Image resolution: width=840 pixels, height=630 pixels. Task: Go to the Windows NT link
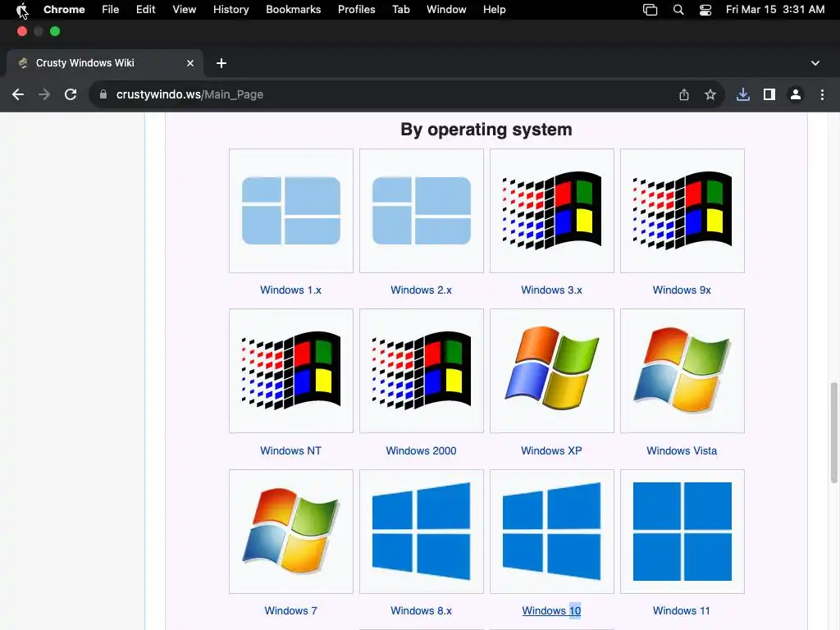click(291, 450)
